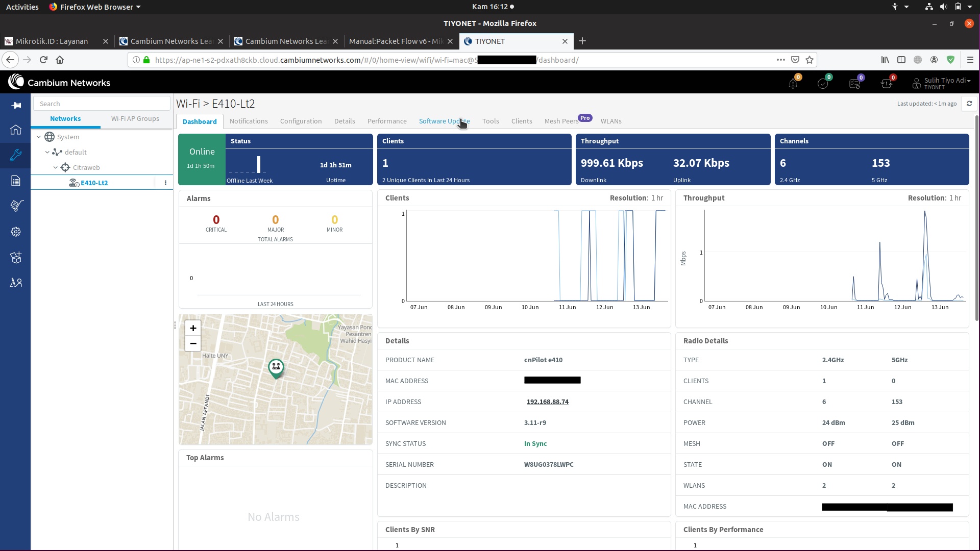Open the Sulih Tiyo Adi user dropdown

tap(942, 83)
